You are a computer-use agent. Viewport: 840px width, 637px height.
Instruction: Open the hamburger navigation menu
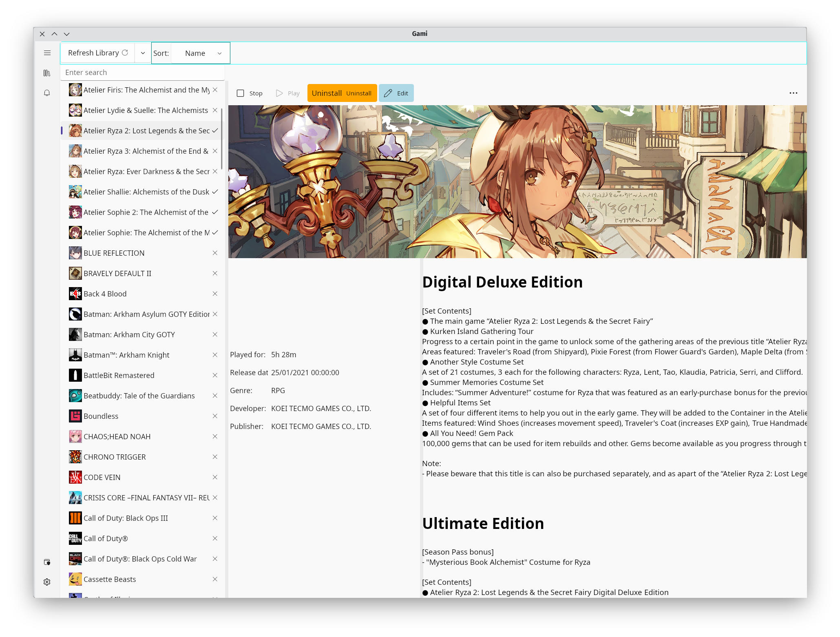tap(47, 53)
